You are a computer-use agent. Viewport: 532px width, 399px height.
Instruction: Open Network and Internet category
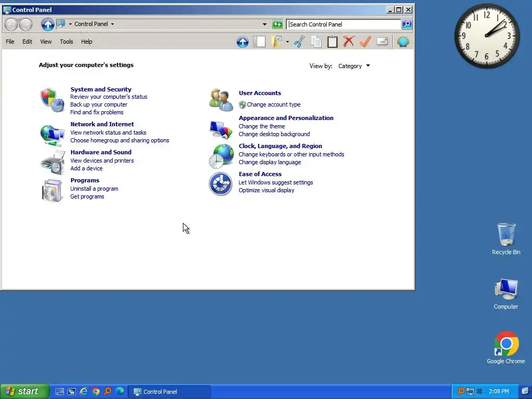(102, 124)
